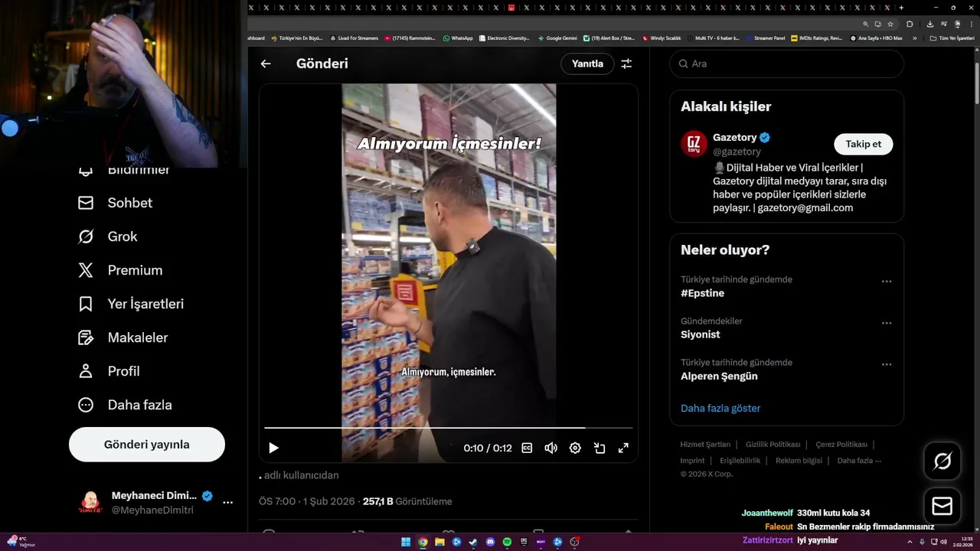Open reply filter settings icon
980x551 pixels.
[x=626, y=64]
